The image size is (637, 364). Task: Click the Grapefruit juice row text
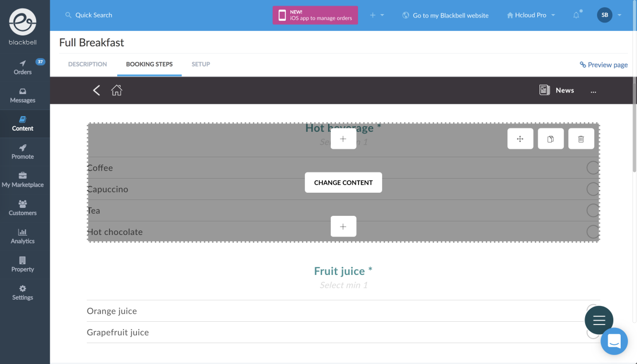pos(118,332)
